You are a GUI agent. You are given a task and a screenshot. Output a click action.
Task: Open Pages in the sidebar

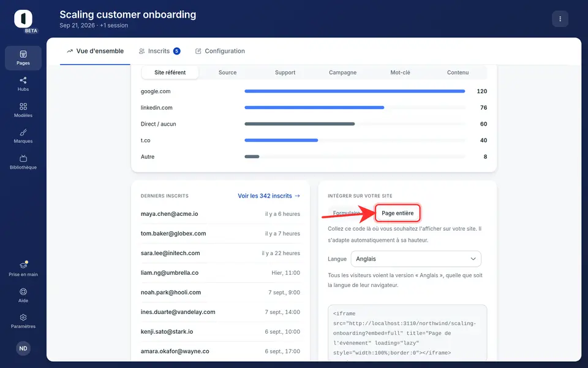[23, 58]
